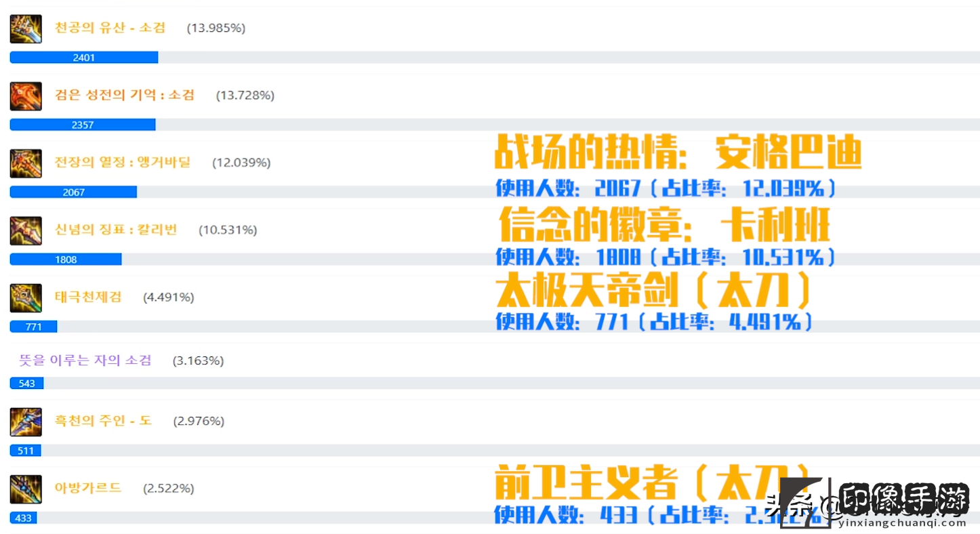Click the usage bar showing 2357
Screen dimensions: 980x534
pyautogui.click(x=83, y=125)
